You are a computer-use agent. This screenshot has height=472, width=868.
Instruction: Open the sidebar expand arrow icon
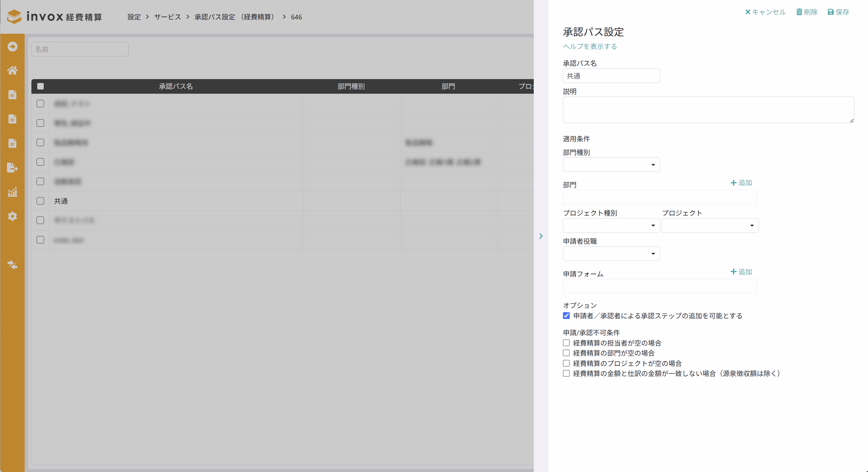pos(12,47)
